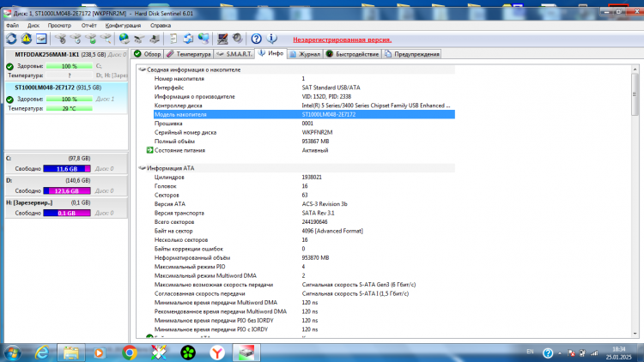
Task: Select the Инфо tab
Action: click(x=271, y=53)
